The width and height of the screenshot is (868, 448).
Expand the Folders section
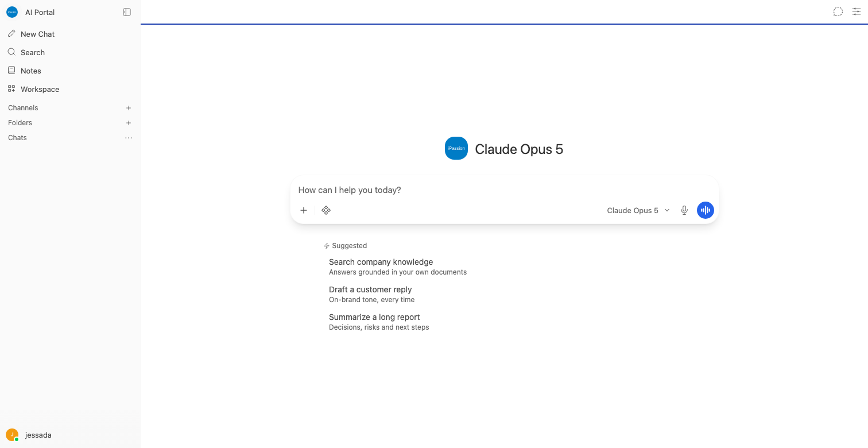(x=20, y=123)
